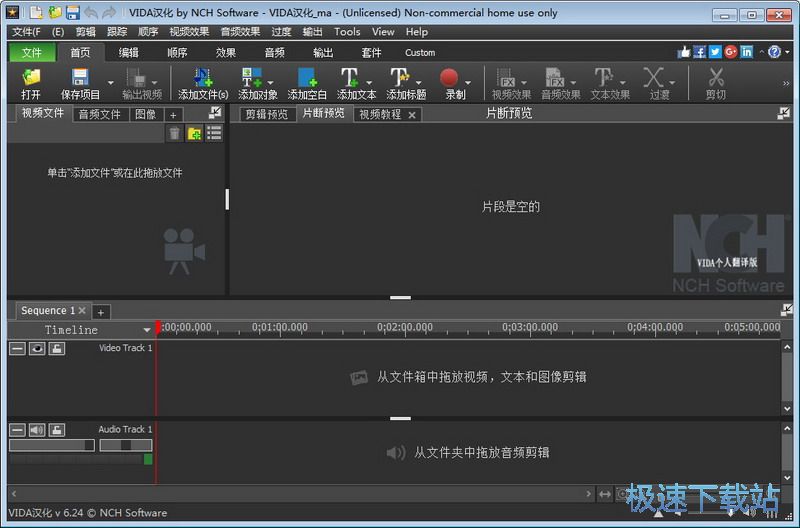Add a new sequence with plus button
The height and width of the screenshot is (528, 800).
tap(101, 312)
